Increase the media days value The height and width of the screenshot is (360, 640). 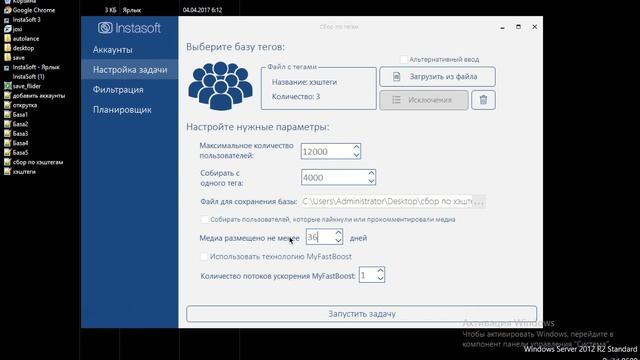tap(338, 233)
